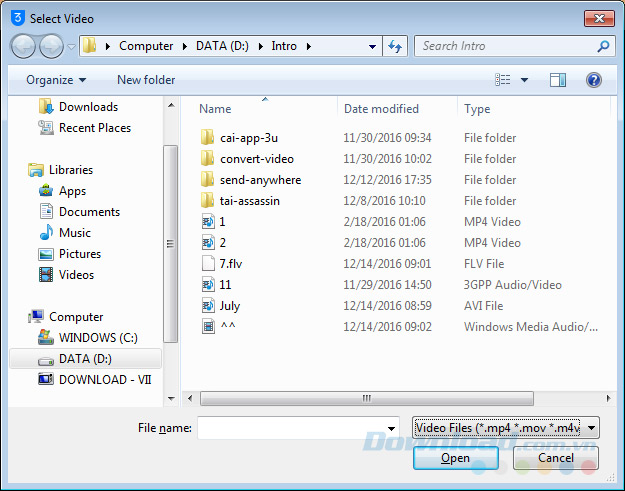
Task: Sort files by Date modified column
Action: [381, 109]
